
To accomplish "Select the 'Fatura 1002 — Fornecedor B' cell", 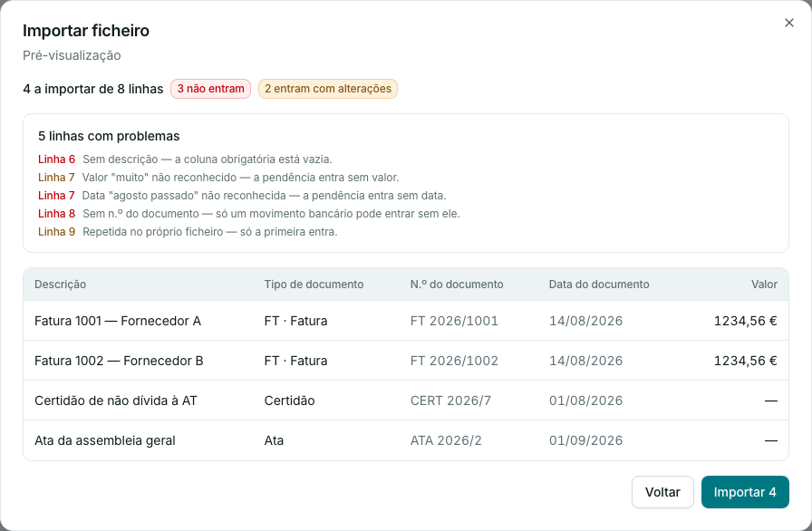I will (x=119, y=361).
